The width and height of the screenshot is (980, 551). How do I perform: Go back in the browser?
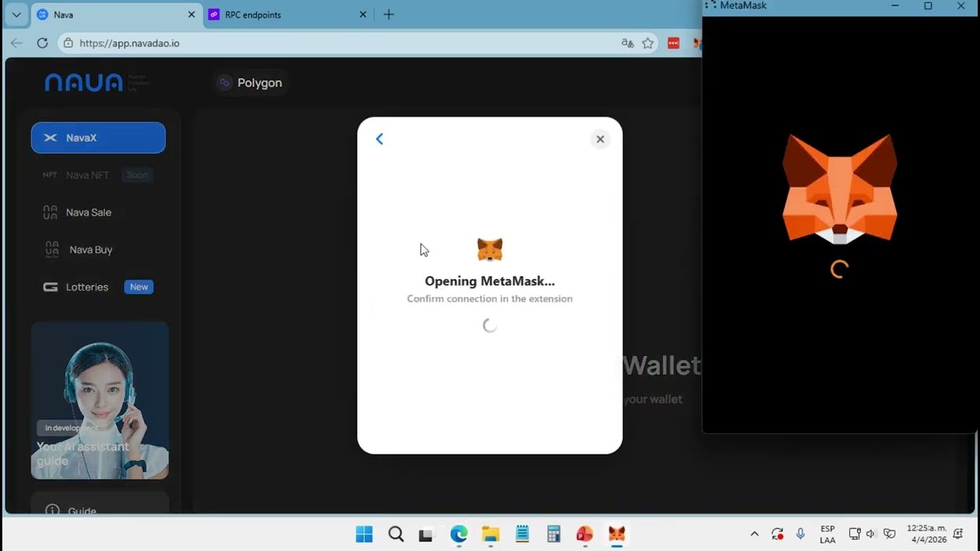pyautogui.click(x=16, y=43)
